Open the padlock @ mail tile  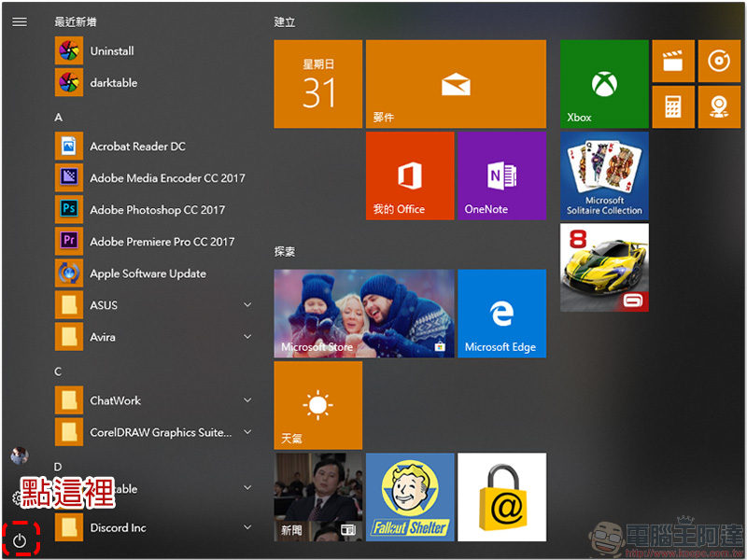pos(501,497)
